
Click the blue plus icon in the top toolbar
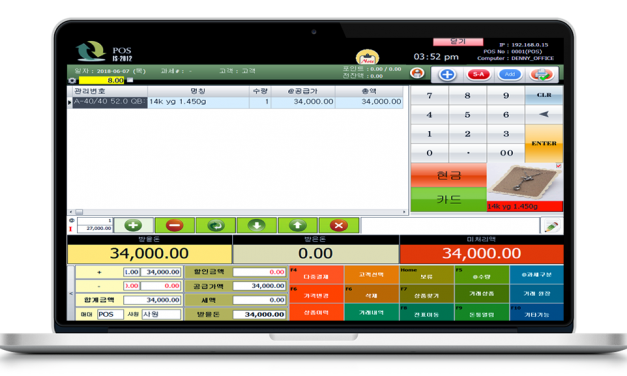click(447, 74)
